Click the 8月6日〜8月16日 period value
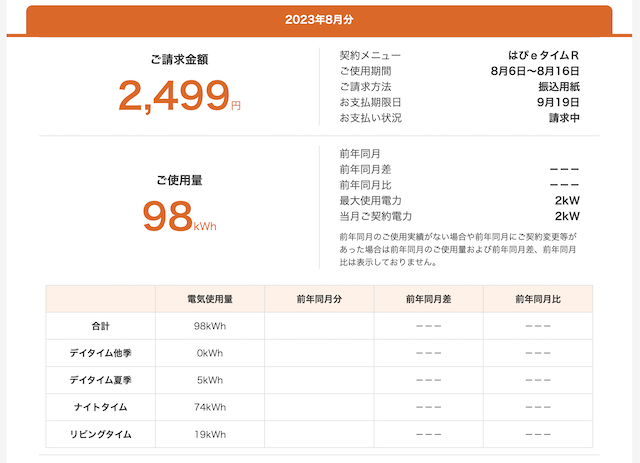Image resolution: width=640 pixels, height=463 pixels. [x=535, y=71]
